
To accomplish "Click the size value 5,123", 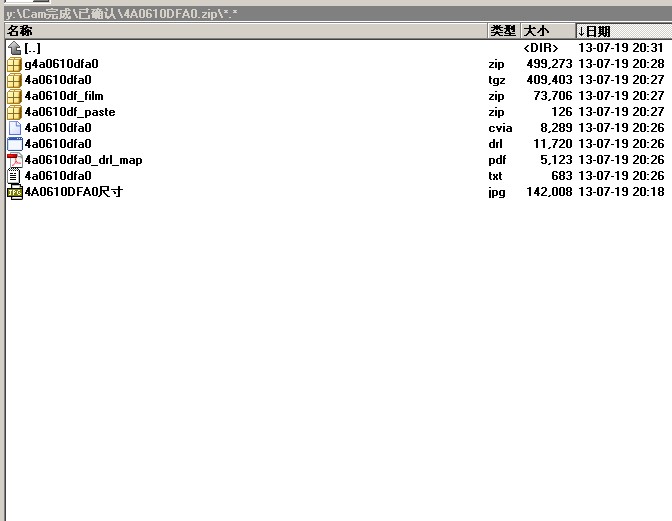I will [x=556, y=160].
